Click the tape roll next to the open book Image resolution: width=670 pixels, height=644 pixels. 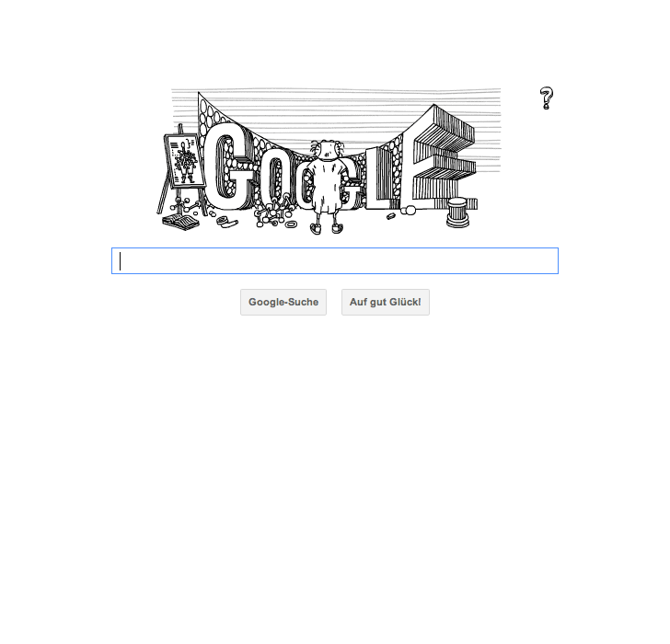[x=226, y=222]
